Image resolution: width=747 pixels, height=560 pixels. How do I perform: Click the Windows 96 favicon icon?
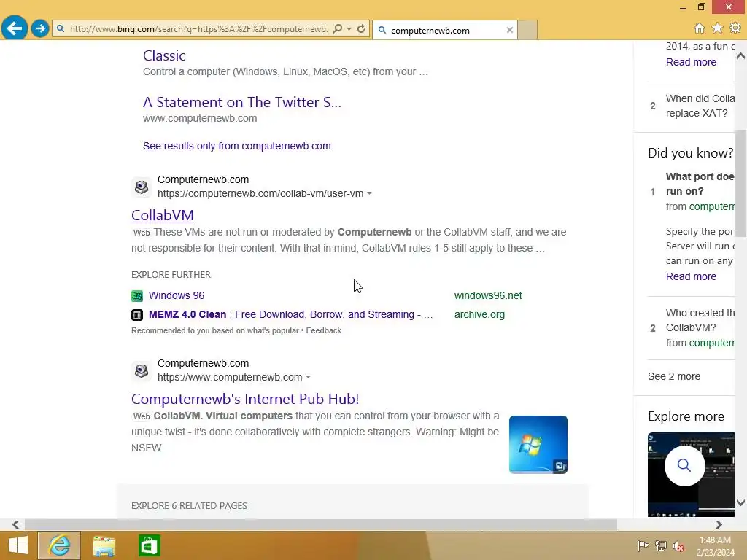coord(137,296)
